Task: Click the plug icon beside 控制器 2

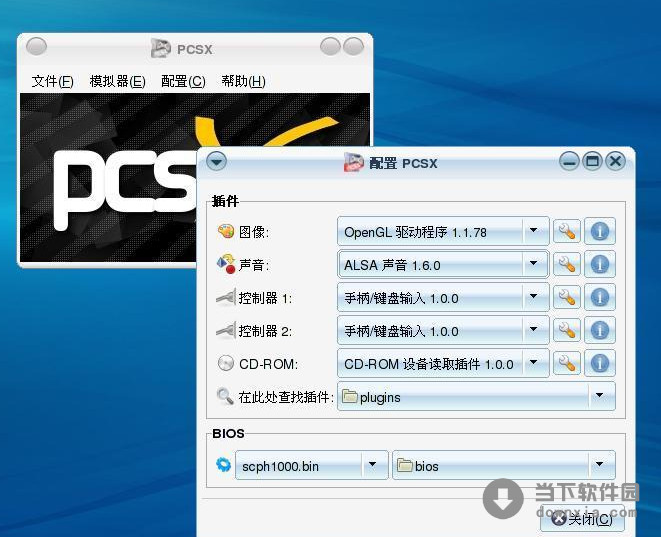Action: click(x=226, y=330)
